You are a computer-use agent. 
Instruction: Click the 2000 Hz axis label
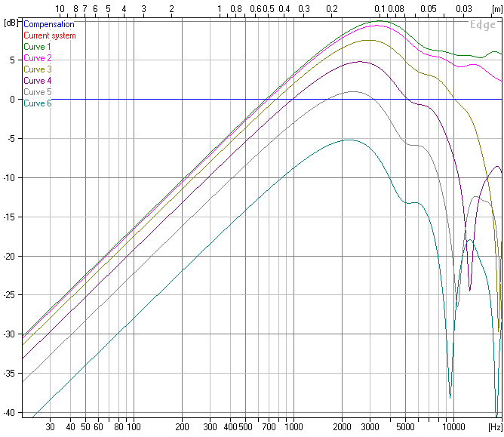[342, 427]
